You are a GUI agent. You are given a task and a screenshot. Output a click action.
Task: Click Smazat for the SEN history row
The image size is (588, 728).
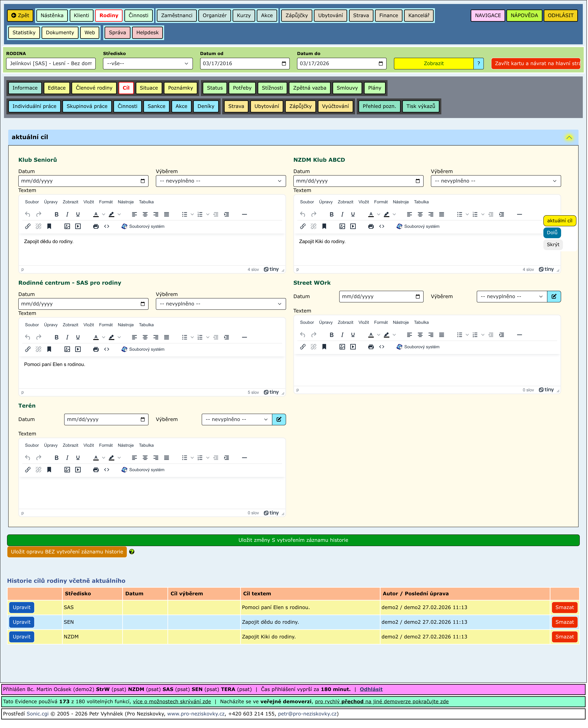(x=564, y=622)
